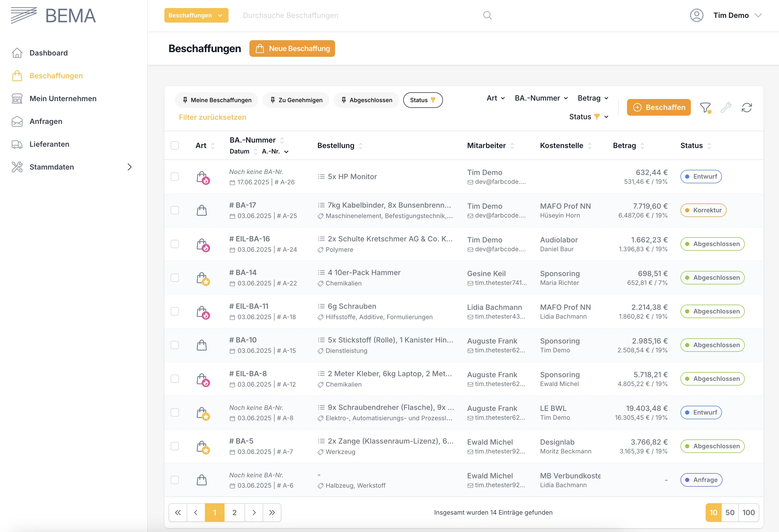Check the box for the EIL-BA-11 row

tap(175, 311)
